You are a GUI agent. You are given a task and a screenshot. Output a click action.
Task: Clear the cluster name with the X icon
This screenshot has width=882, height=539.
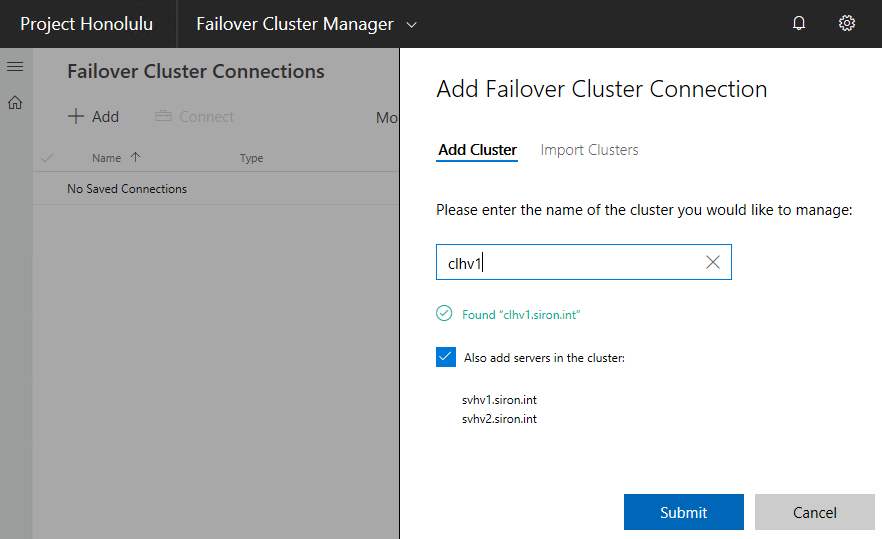(713, 262)
